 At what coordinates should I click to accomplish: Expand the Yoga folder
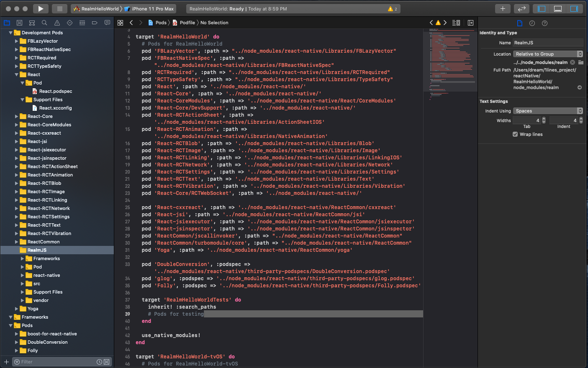(x=17, y=309)
